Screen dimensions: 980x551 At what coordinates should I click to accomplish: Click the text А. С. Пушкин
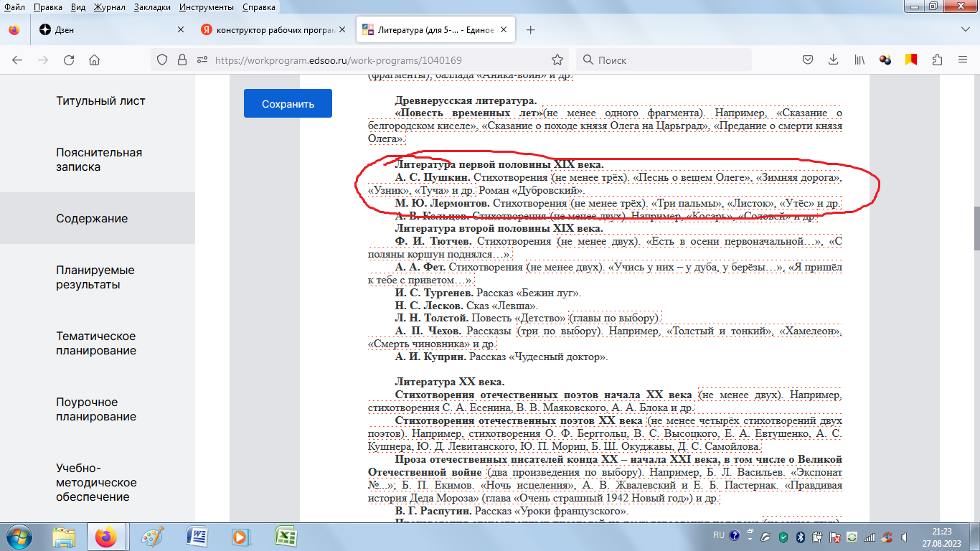pyautogui.click(x=433, y=177)
